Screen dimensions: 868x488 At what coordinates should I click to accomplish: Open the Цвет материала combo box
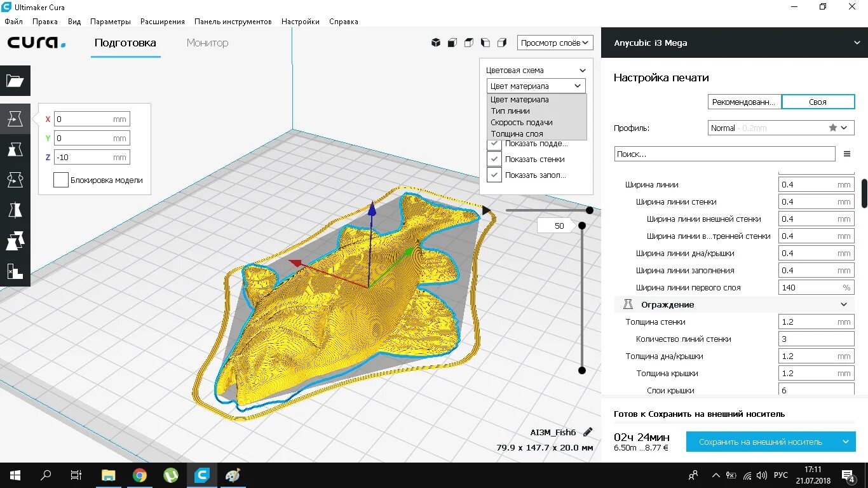tap(536, 86)
